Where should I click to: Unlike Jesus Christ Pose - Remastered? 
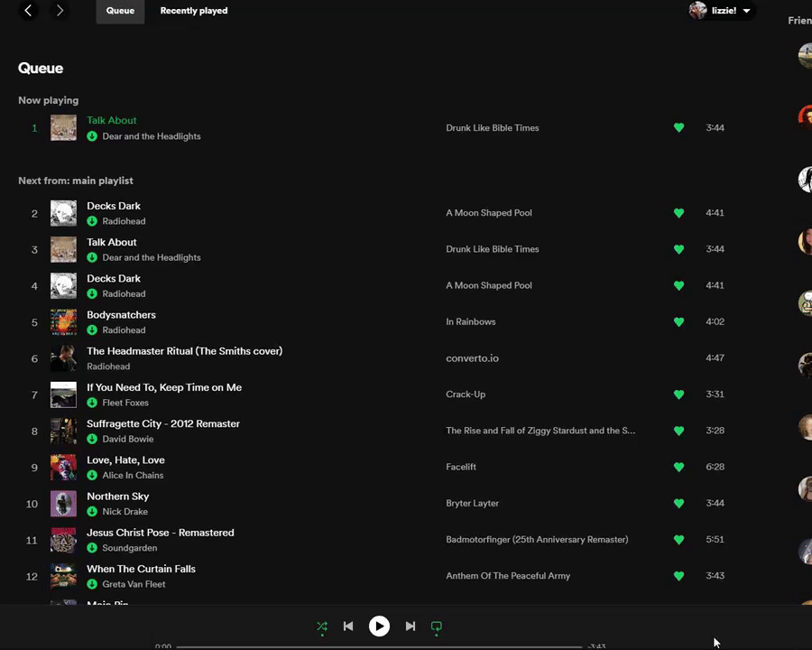678,540
